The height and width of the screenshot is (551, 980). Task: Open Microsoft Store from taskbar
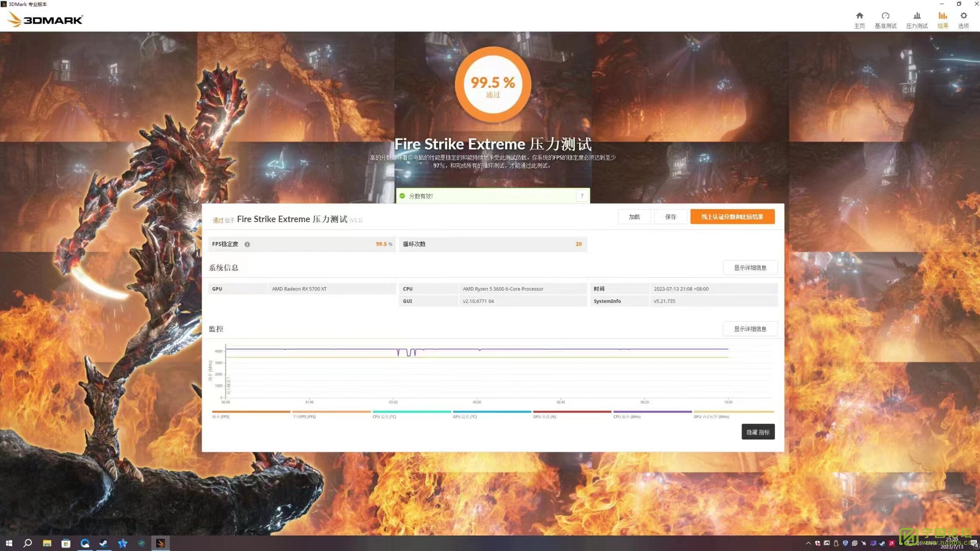point(66,543)
